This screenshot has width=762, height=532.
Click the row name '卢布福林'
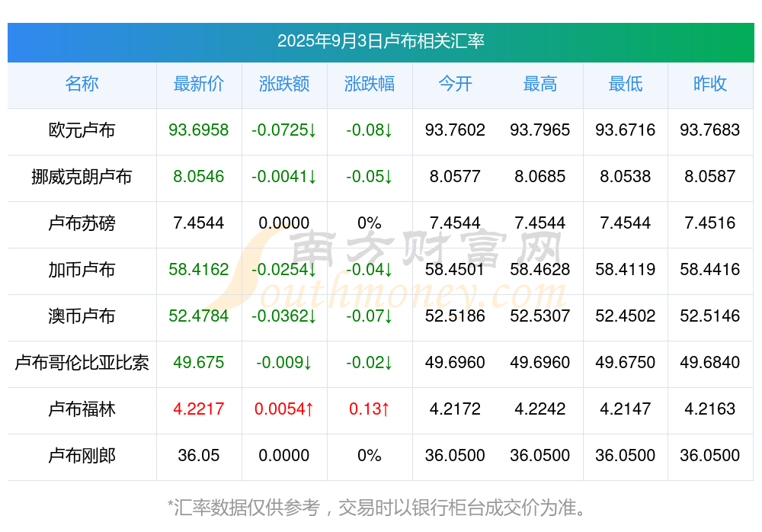[82, 409]
